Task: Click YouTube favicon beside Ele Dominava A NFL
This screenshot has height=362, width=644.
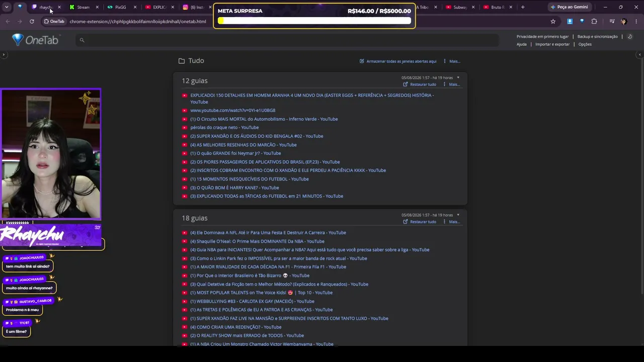Action: (185, 233)
